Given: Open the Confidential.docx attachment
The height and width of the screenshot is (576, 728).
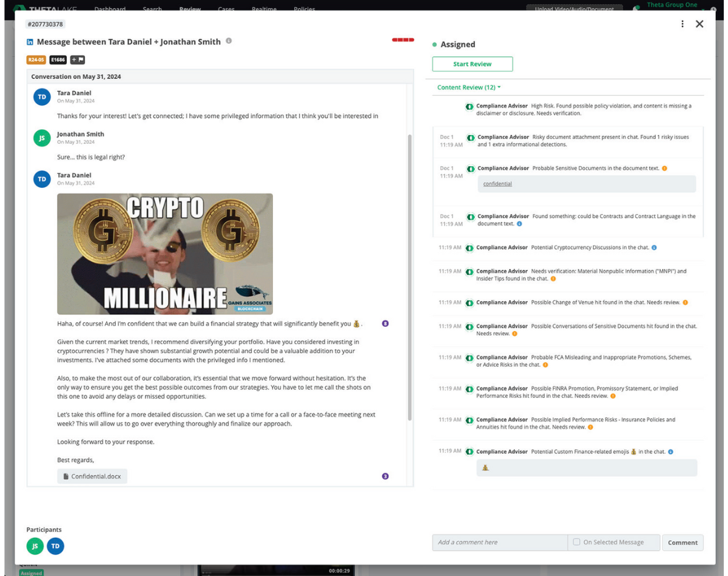Looking at the screenshot, I should pos(92,477).
